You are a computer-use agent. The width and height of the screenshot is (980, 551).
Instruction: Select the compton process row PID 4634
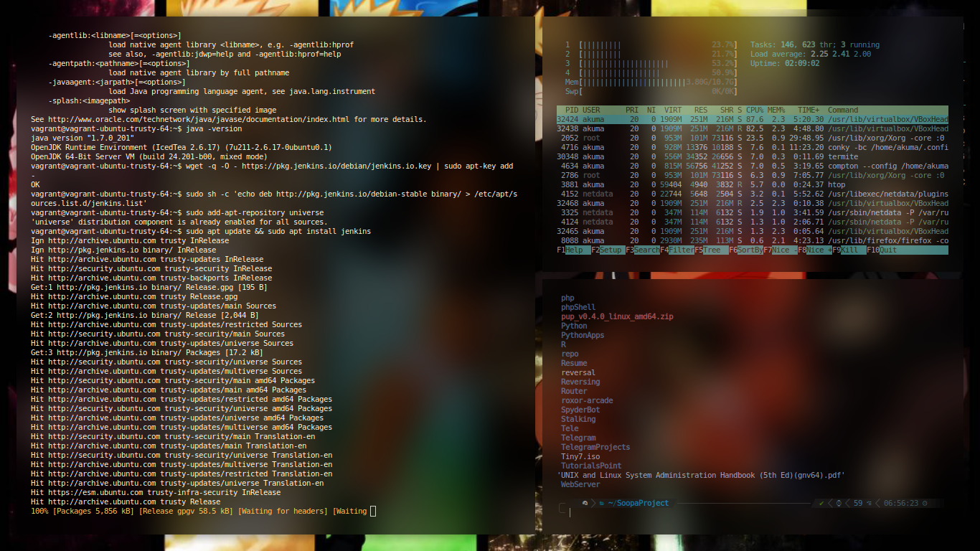coord(753,166)
